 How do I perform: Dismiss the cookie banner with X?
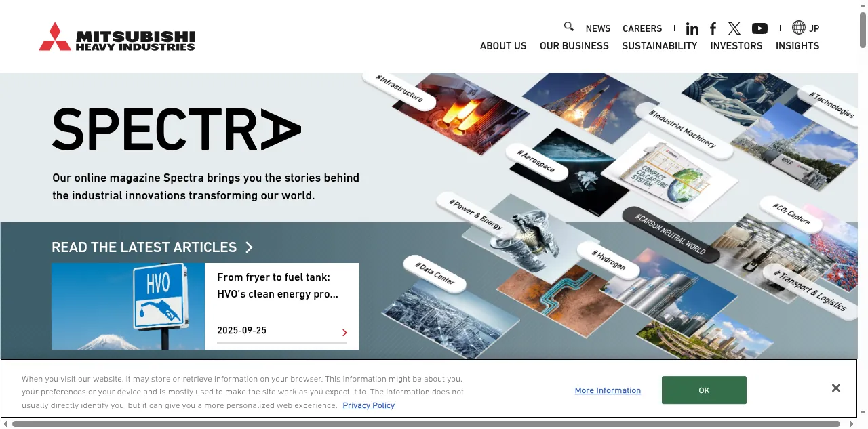tap(836, 388)
